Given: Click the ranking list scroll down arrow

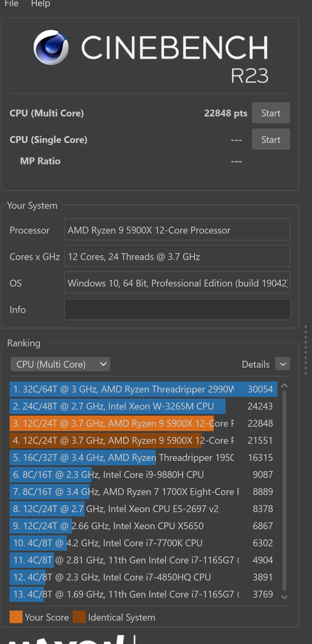Looking at the screenshot, I should (x=284, y=597).
